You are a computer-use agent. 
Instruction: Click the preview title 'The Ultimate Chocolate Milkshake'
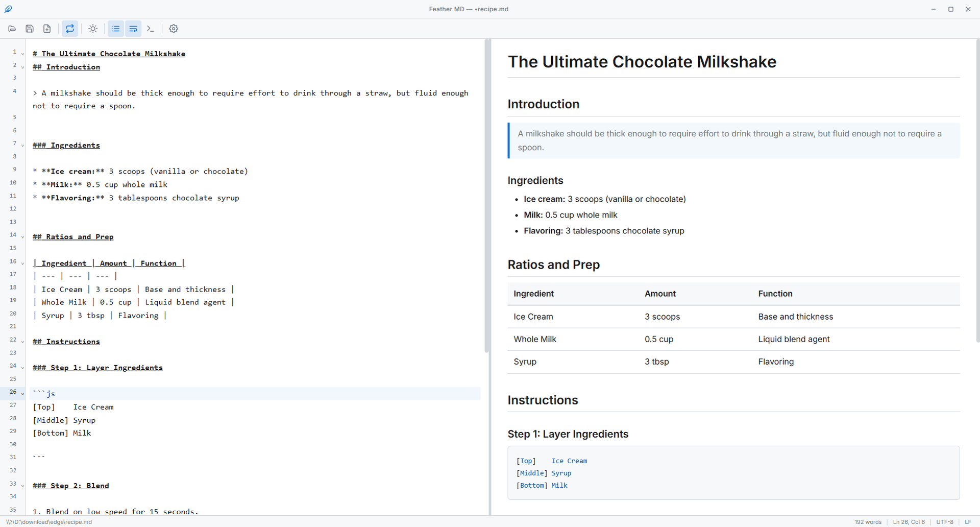[642, 62]
